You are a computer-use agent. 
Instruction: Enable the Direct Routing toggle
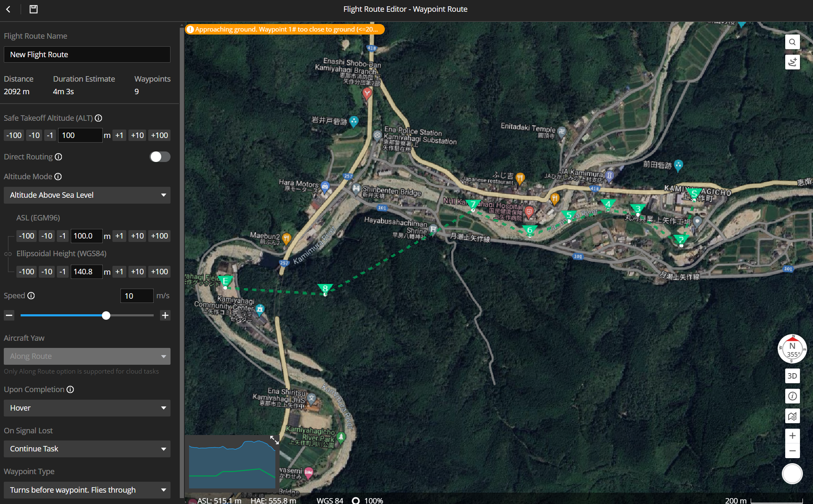(160, 157)
